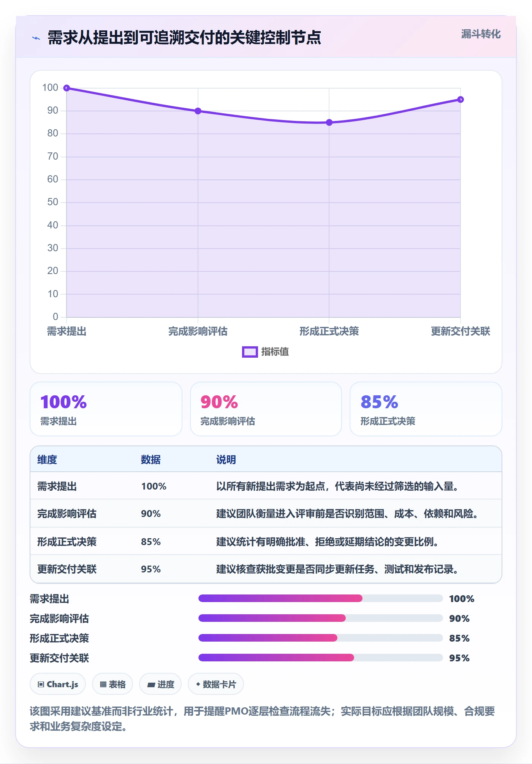Click the 更新交付关联 progress bar
The height and width of the screenshot is (764, 532).
[x=320, y=658]
